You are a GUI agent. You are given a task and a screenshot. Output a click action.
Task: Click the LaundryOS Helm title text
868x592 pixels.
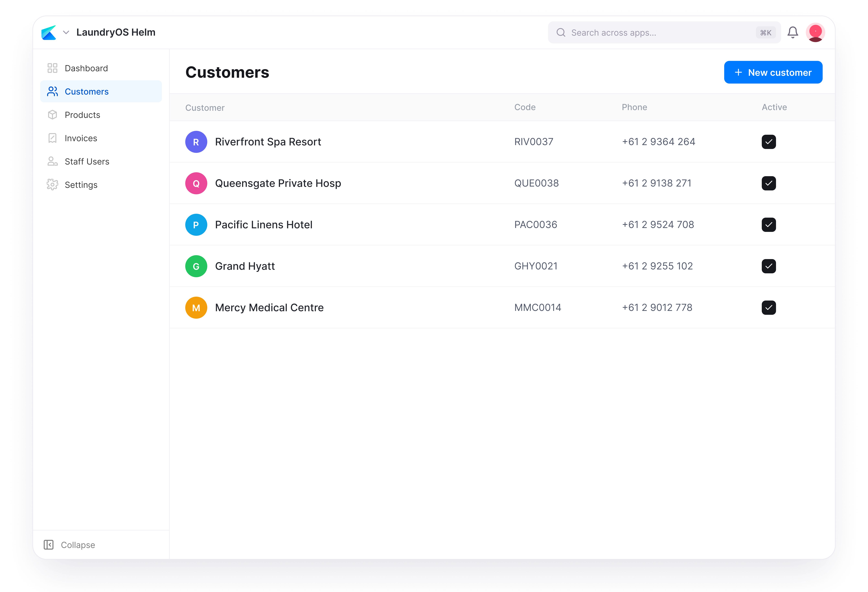click(116, 33)
